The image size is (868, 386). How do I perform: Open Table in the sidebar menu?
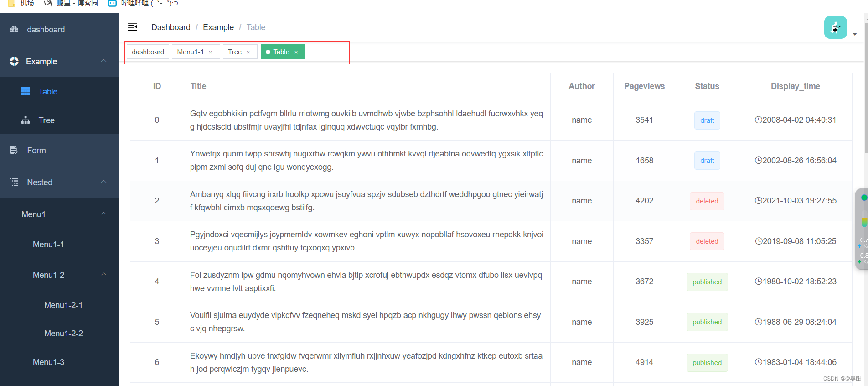[x=59, y=92]
